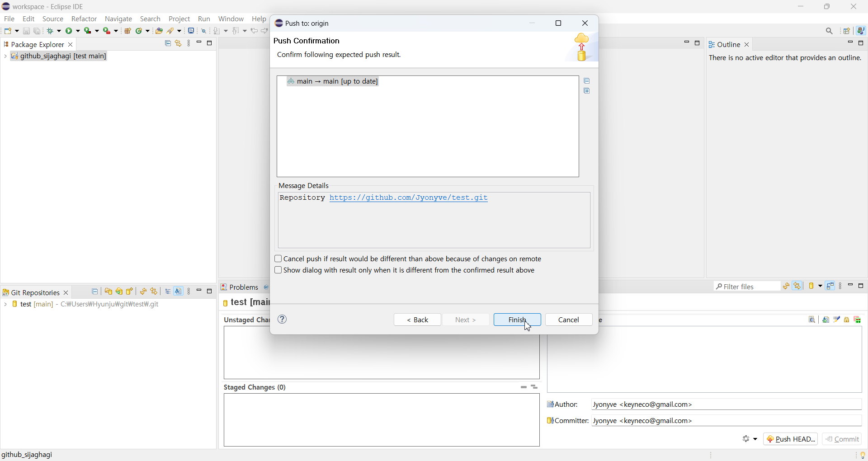The height and width of the screenshot is (461, 868).
Task: Go Back in push wizard
Action: [417, 320]
